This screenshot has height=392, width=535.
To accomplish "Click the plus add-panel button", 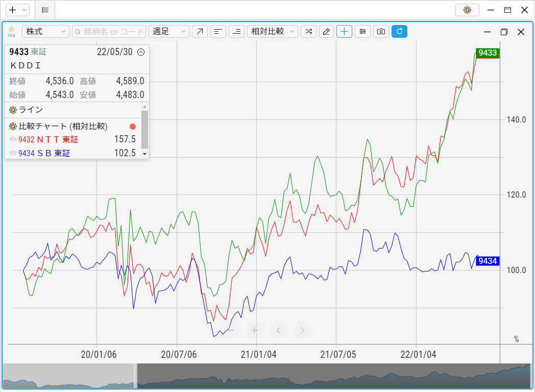I will (13, 10).
